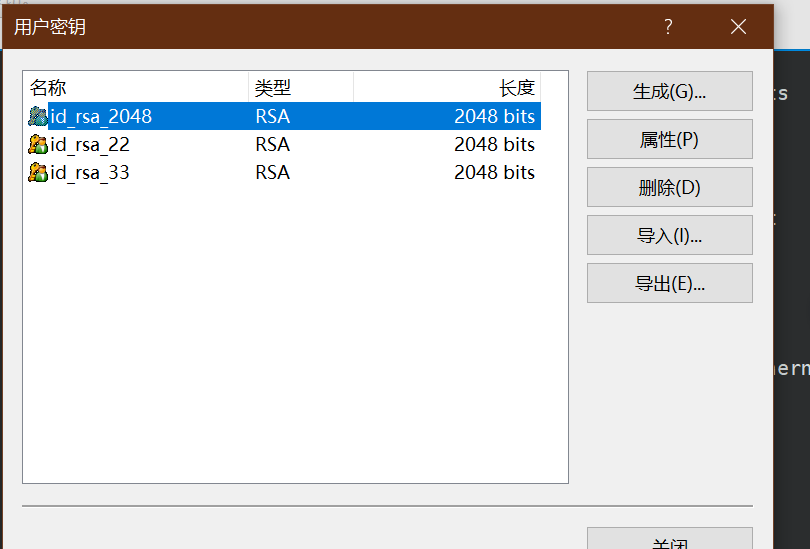This screenshot has width=810, height=549.
Task: Click the key icon beside id_rsa_2048
Action: pyautogui.click(x=38, y=116)
